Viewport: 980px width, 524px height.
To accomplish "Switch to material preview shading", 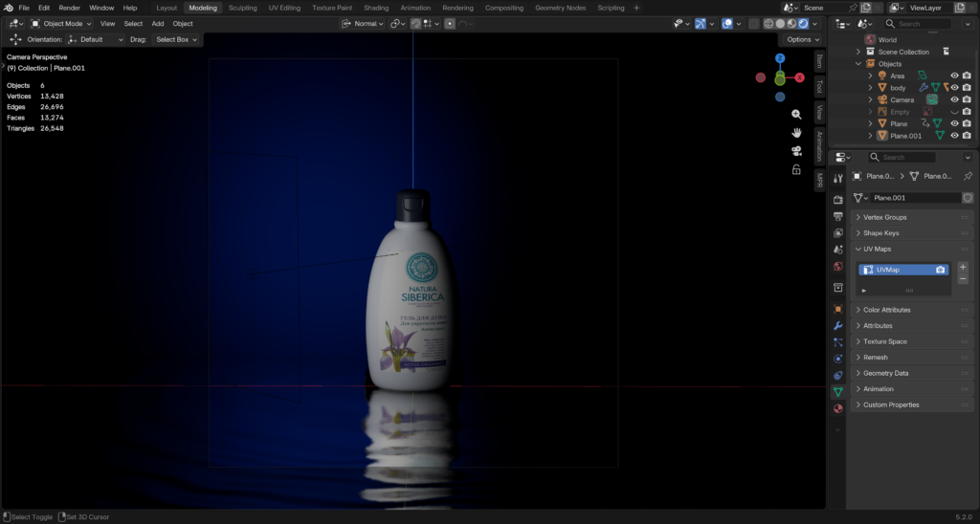I will [x=791, y=24].
